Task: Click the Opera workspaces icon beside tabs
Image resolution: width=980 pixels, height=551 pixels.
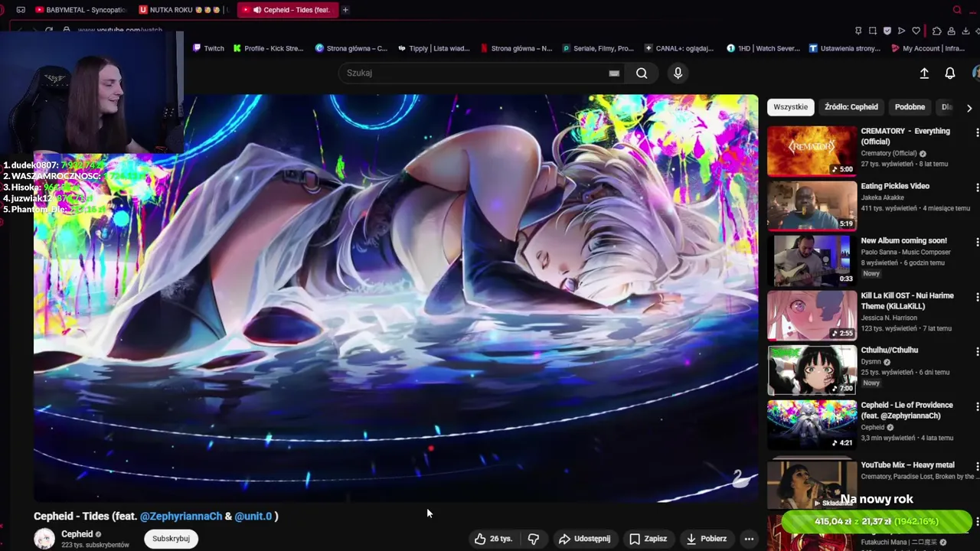Action: tap(21, 10)
